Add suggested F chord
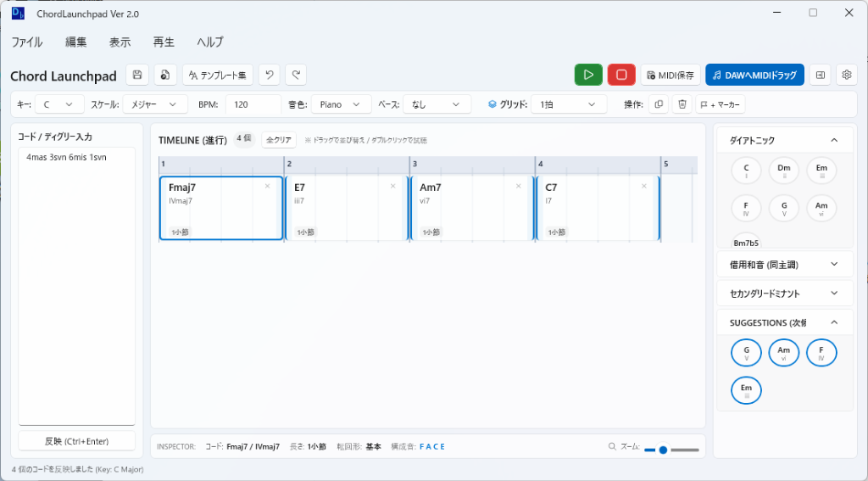 click(821, 353)
